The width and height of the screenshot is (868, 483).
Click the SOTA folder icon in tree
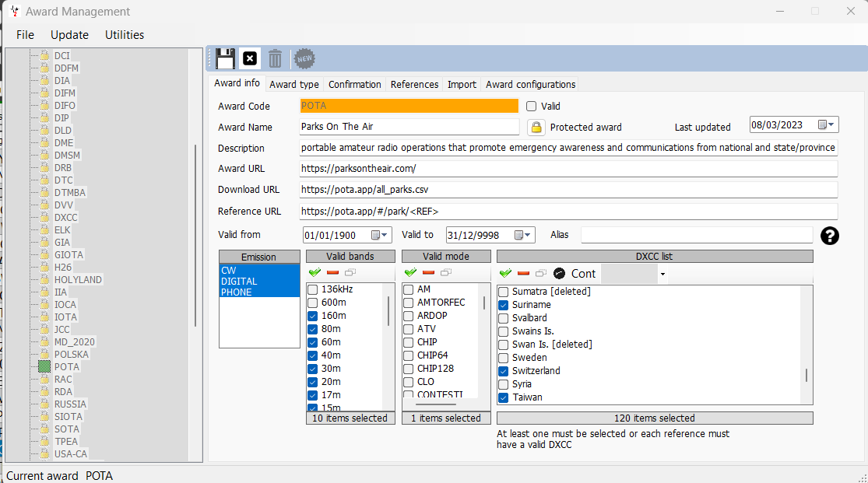click(45, 429)
